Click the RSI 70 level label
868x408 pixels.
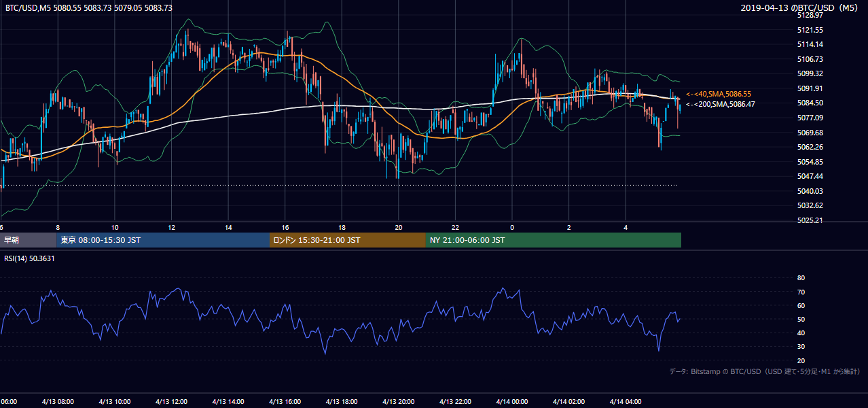point(801,292)
